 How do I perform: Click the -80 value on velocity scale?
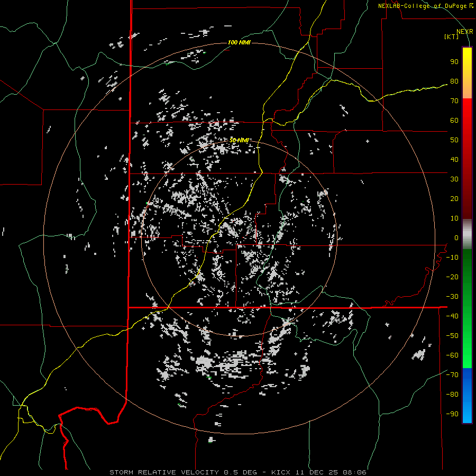[x=452, y=395]
